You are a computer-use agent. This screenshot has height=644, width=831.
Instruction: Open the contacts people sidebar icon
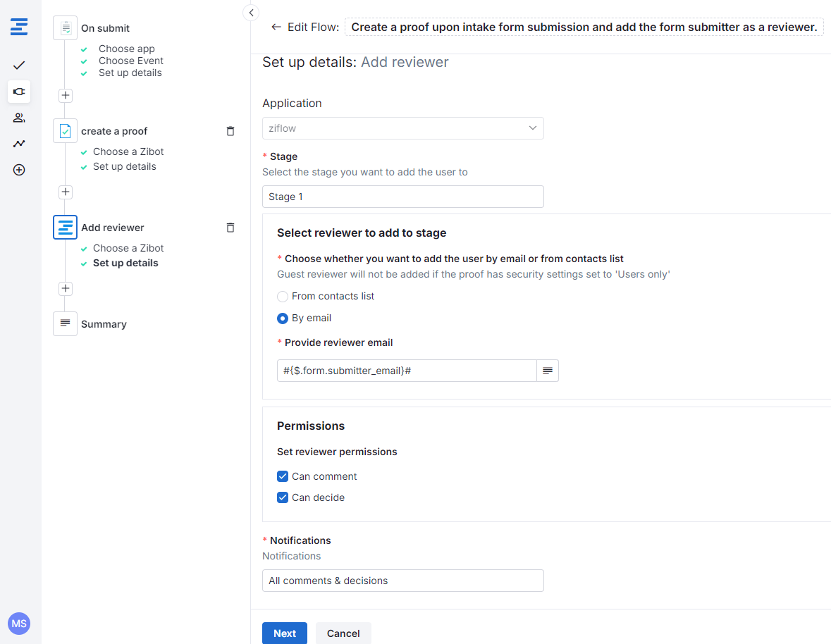(x=19, y=118)
